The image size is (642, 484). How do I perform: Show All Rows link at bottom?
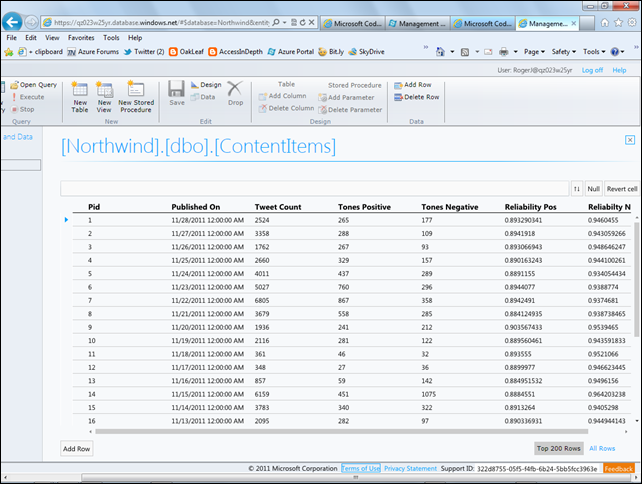(x=602, y=449)
